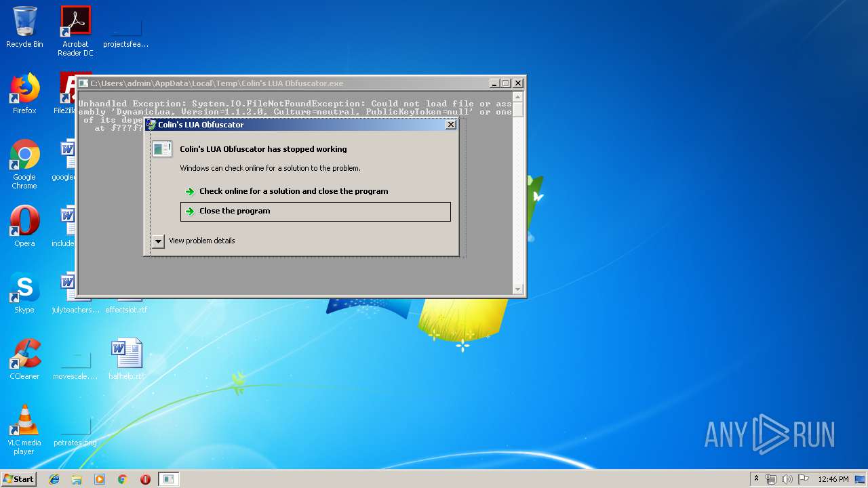Open the volume speaker tray icon

(787, 479)
